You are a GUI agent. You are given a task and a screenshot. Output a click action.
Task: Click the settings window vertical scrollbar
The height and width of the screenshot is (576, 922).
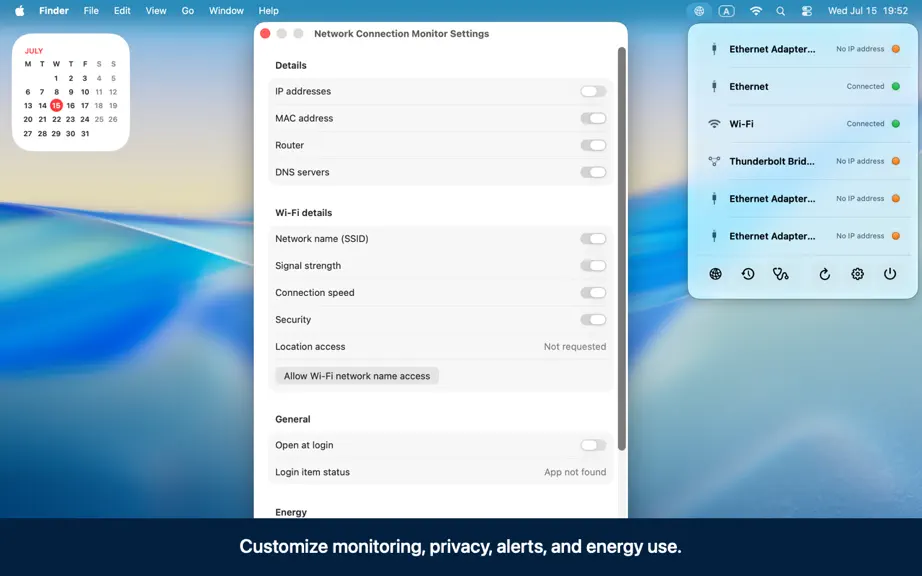[x=622, y=249]
